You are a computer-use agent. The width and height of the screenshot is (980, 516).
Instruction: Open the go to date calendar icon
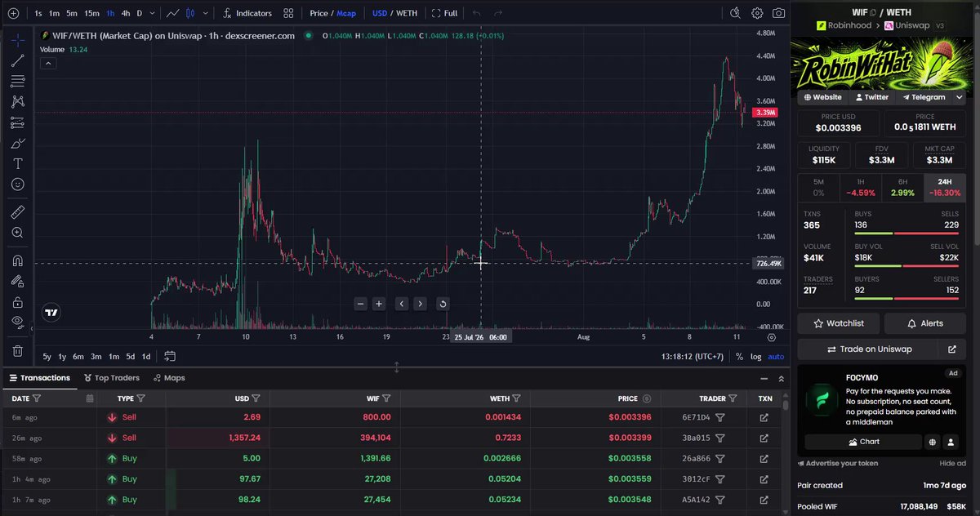(x=170, y=356)
